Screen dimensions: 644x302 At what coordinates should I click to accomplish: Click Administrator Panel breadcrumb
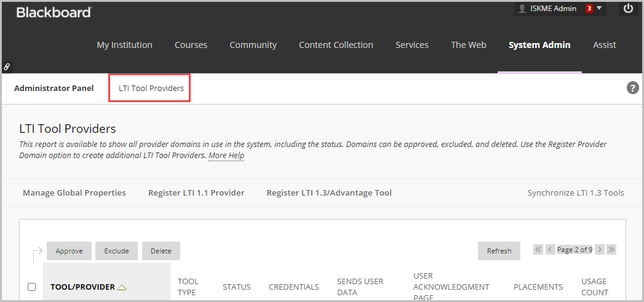pyautogui.click(x=54, y=88)
